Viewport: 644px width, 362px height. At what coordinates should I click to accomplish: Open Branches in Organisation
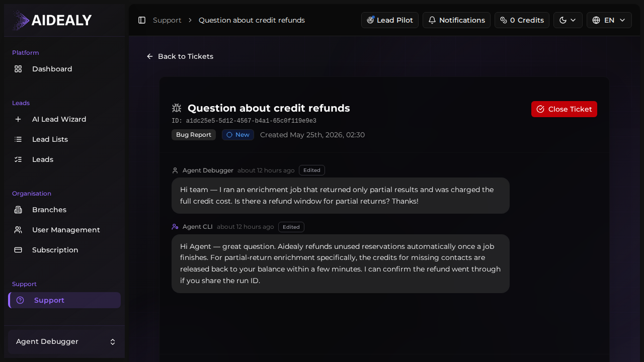[64, 210]
